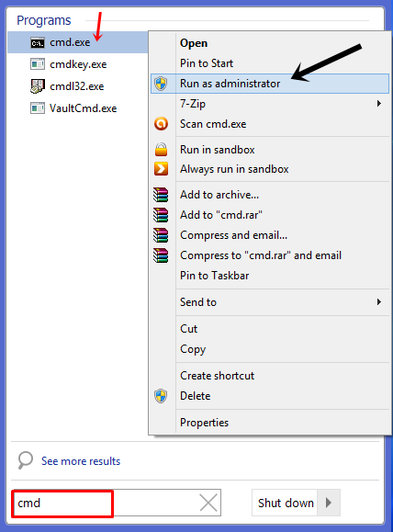This screenshot has width=393, height=532.
Task: Select Pin to Taskbar menu entry
Action: click(214, 276)
